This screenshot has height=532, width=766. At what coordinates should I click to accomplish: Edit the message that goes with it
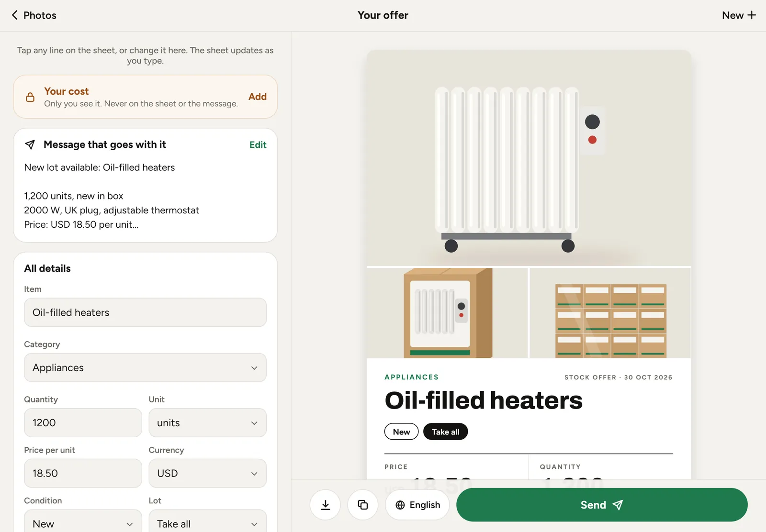pos(258,144)
